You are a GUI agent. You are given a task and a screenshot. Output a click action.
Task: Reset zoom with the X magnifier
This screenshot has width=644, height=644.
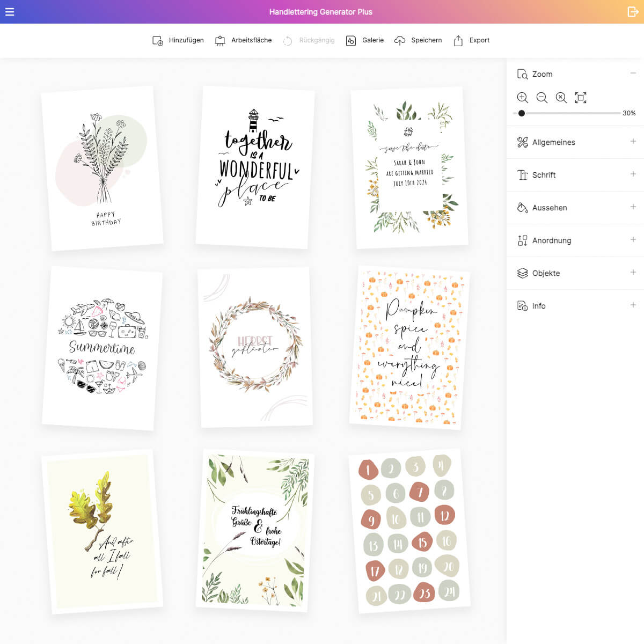(x=561, y=98)
